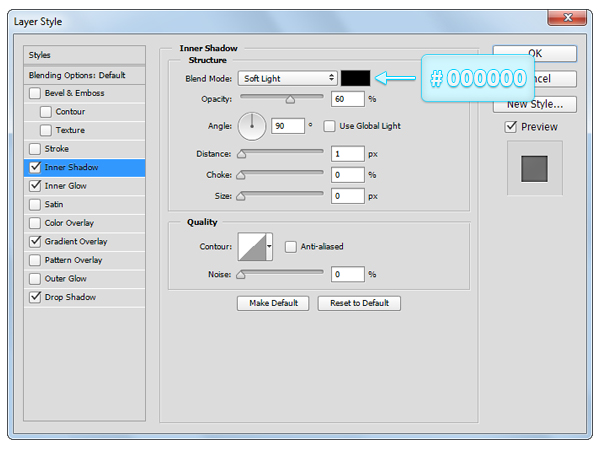The image size is (600, 449).
Task: Click the Reset to Default button
Action: (x=359, y=303)
